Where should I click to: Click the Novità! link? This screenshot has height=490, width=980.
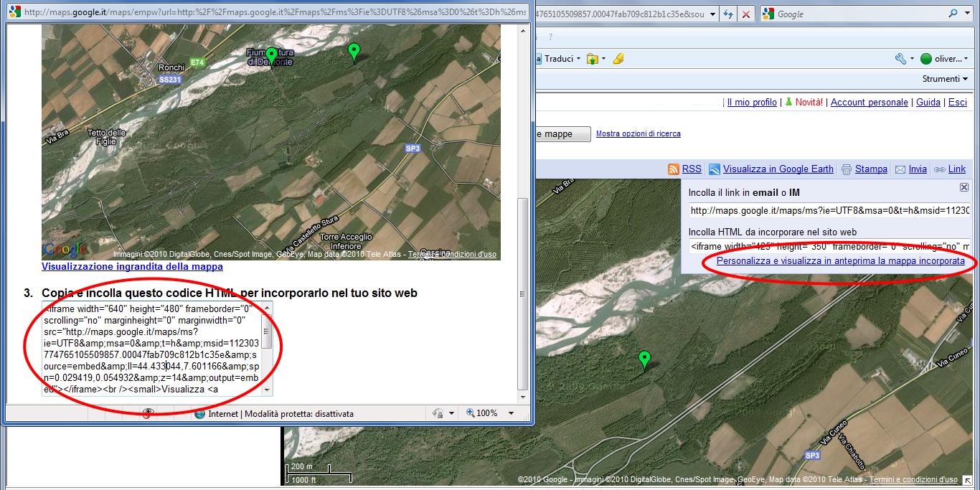click(x=809, y=103)
